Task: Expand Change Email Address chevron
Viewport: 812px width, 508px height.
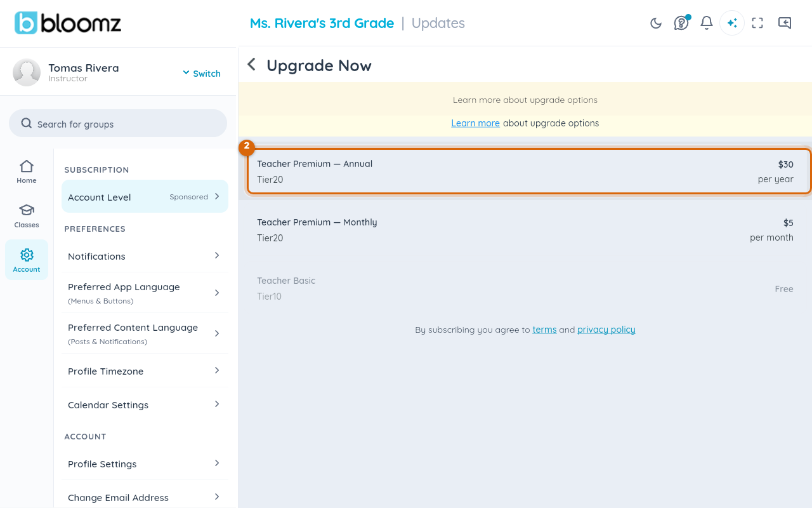Action: point(217,497)
